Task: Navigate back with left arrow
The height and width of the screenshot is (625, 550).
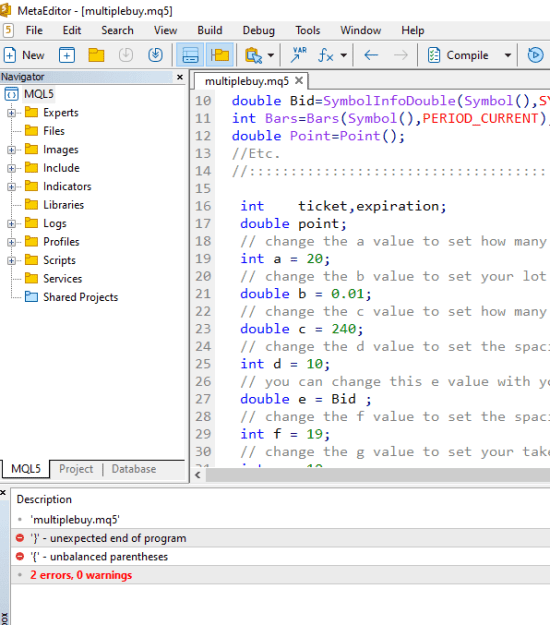Action: 371,55
